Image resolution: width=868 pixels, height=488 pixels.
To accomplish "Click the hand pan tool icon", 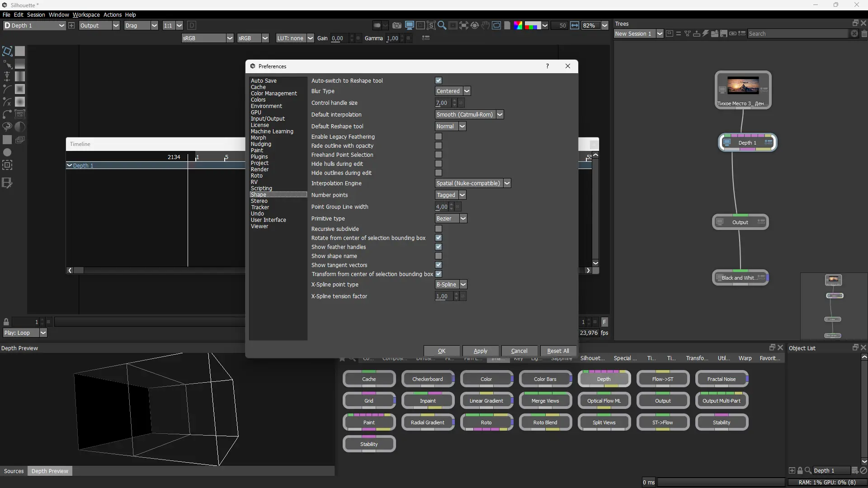I will pos(485,26).
